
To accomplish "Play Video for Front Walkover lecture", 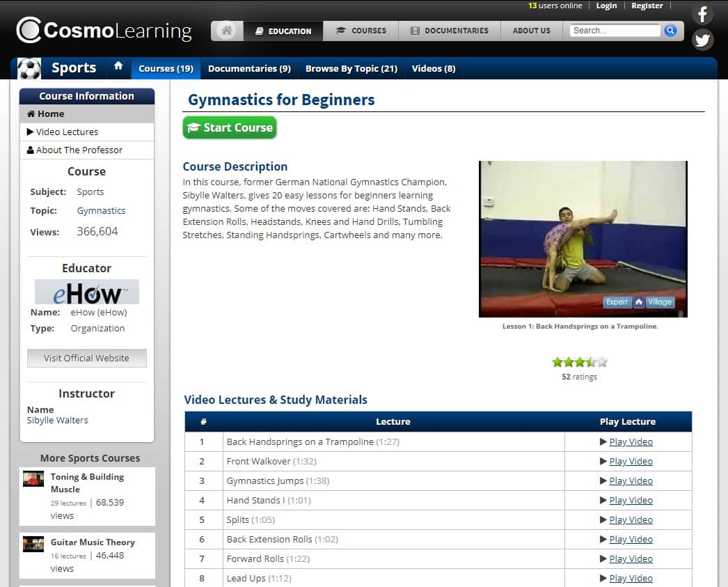I will 631,461.
